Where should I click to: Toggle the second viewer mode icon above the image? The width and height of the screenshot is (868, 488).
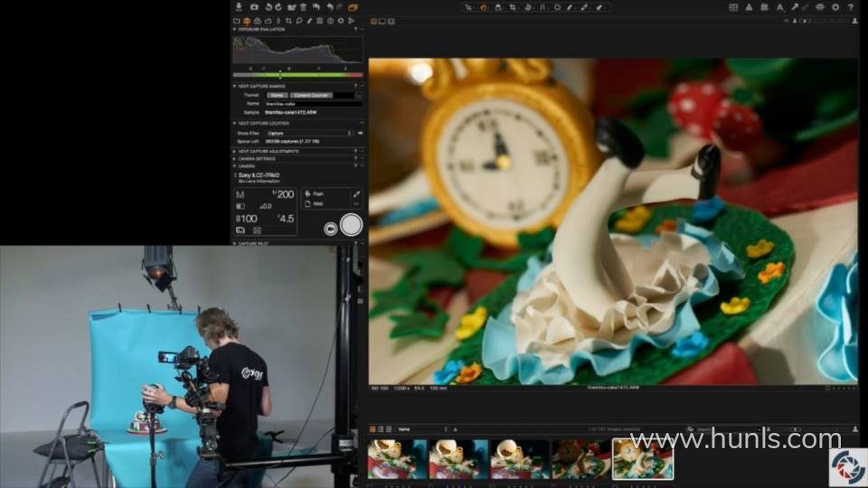(x=382, y=21)
